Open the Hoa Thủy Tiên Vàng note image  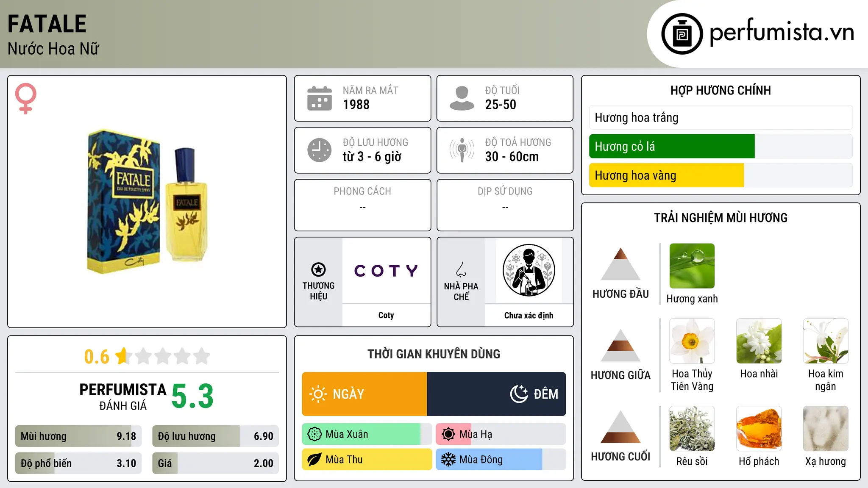click(692, 341)
